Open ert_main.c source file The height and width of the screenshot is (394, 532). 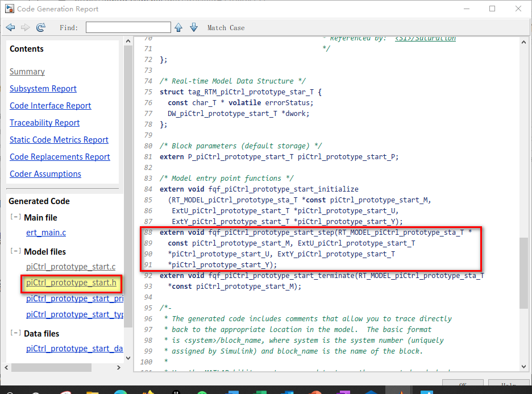pos(46,233)
